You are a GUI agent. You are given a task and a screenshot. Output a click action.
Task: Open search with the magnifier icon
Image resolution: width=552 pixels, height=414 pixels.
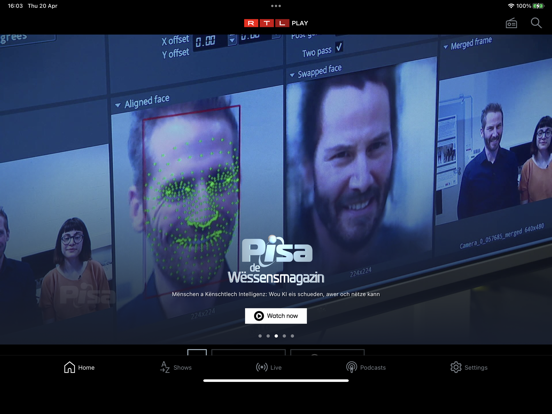pos(536,23)
